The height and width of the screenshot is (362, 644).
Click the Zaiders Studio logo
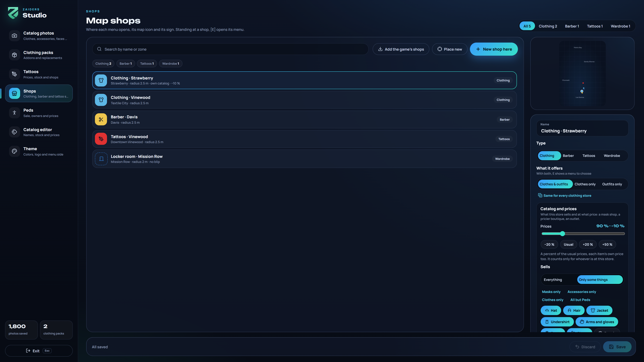click(13, 13)
